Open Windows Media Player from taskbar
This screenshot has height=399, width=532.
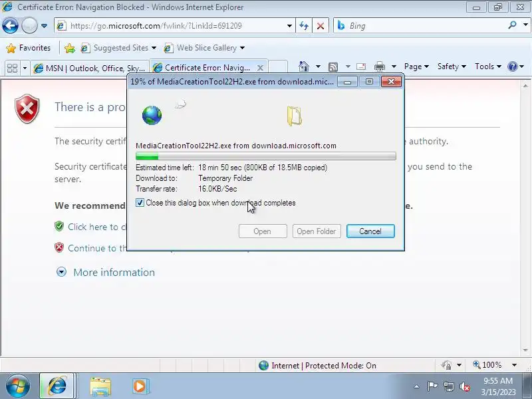pyautogui.click(x=140, y=386)
